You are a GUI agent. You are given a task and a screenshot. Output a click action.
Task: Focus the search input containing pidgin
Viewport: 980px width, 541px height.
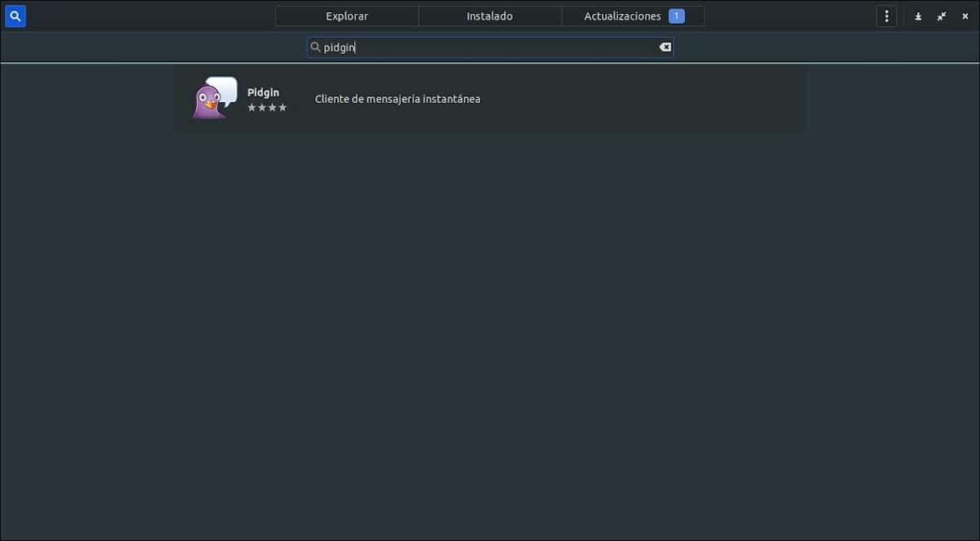tap(490, 47)
